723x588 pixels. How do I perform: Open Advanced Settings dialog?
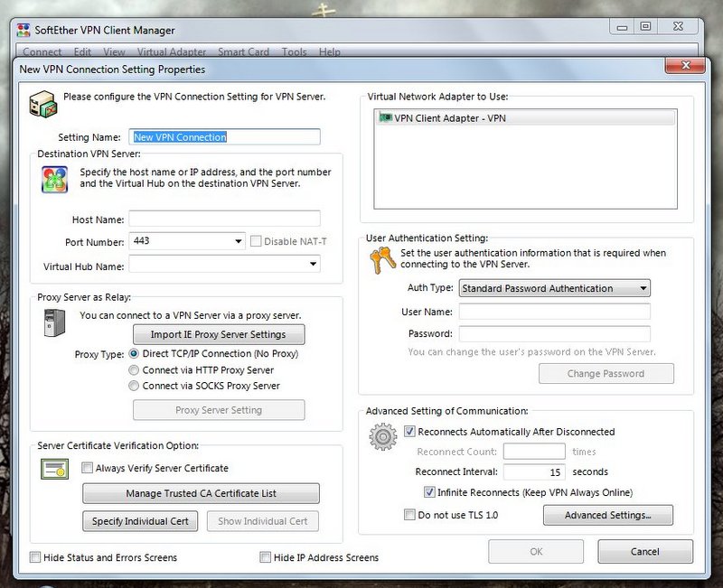pos(608,515)
